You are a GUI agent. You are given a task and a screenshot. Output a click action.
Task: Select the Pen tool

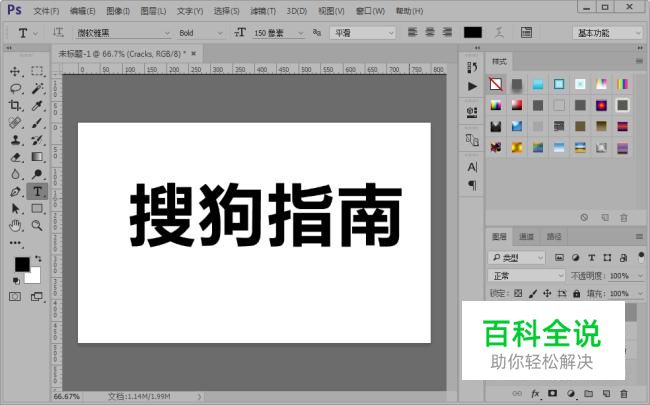click(15, 192)
